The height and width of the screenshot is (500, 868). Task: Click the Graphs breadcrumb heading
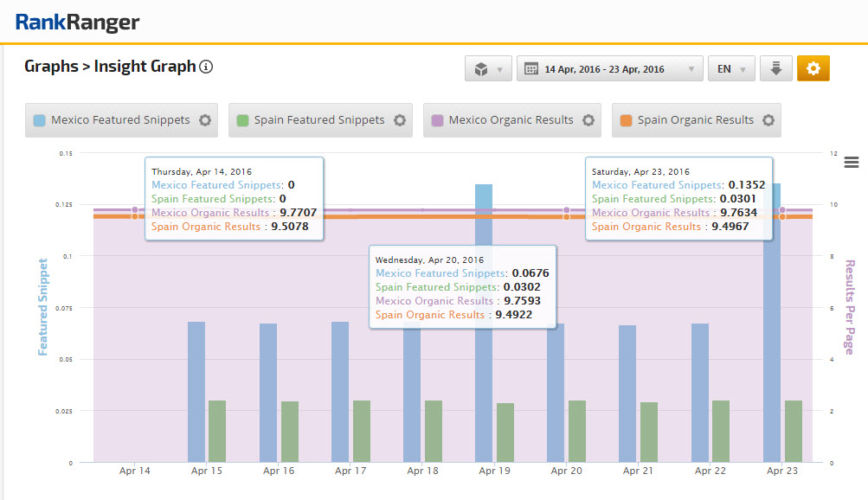coord(50,67)
